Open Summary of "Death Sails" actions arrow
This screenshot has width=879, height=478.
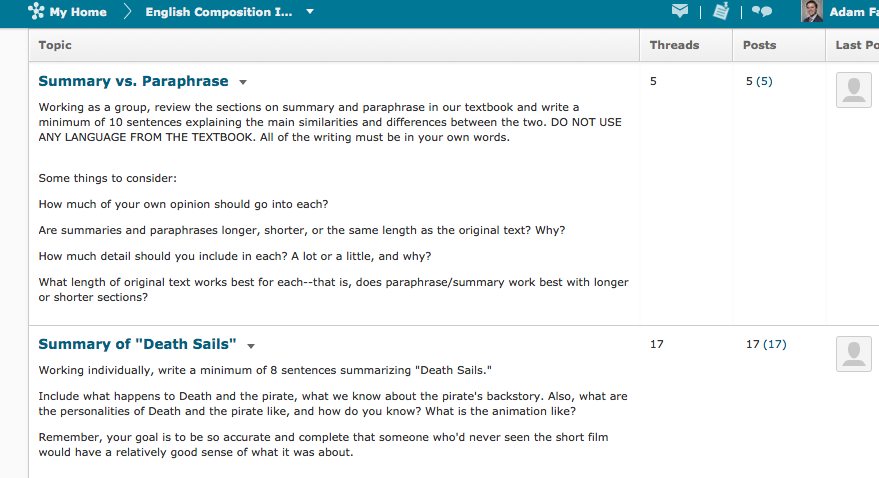[251, 346]
